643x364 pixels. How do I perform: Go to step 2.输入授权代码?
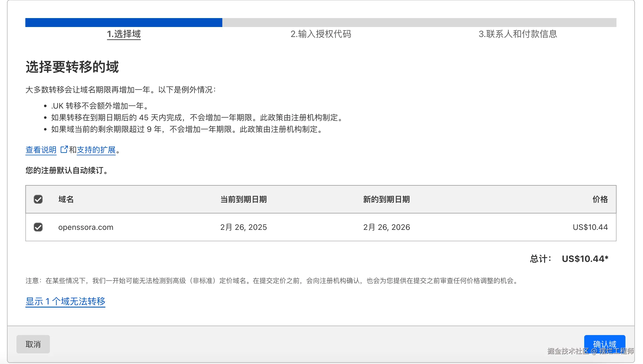tap(321, 34)
